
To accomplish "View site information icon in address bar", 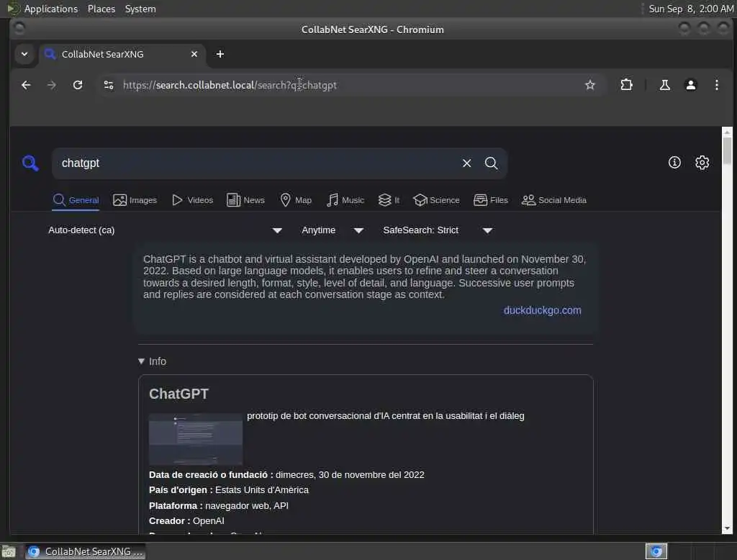I will pos(109,85).
